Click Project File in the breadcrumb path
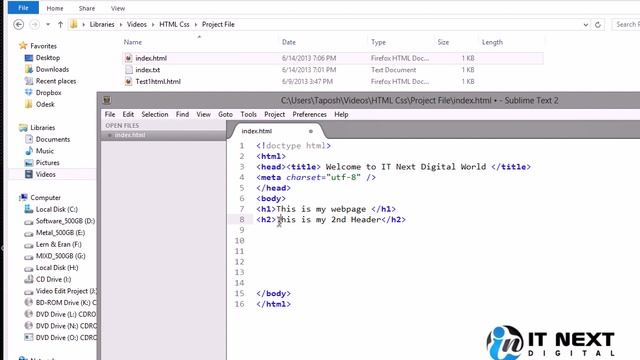Screen dimensions: 640x360 [218, 24]
